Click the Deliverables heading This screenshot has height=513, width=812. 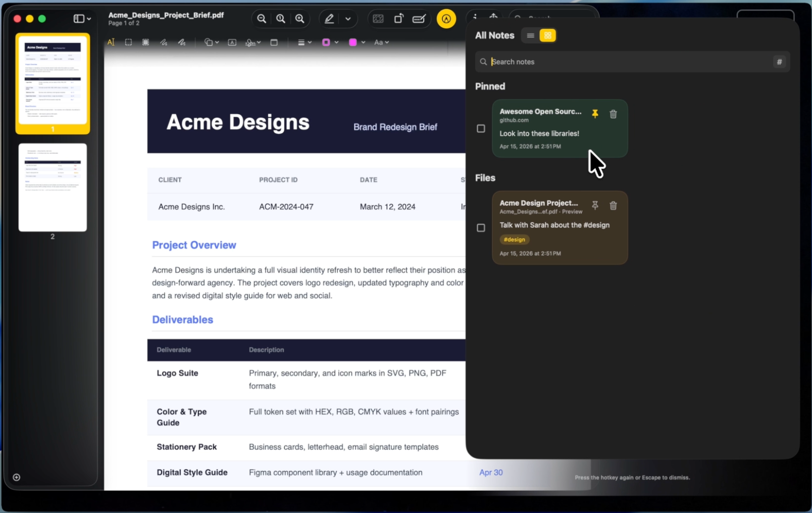pyautogui.click(x=182, y=320)
